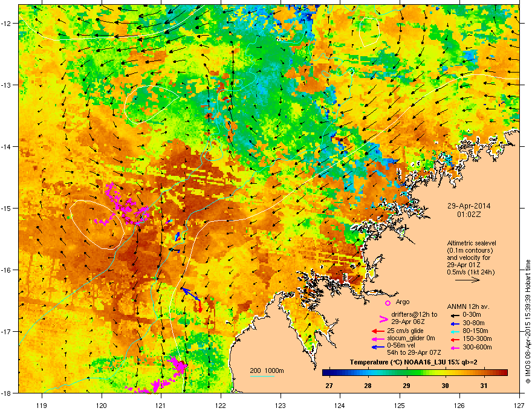Click the latitude axis label -18

click(6, 393)
